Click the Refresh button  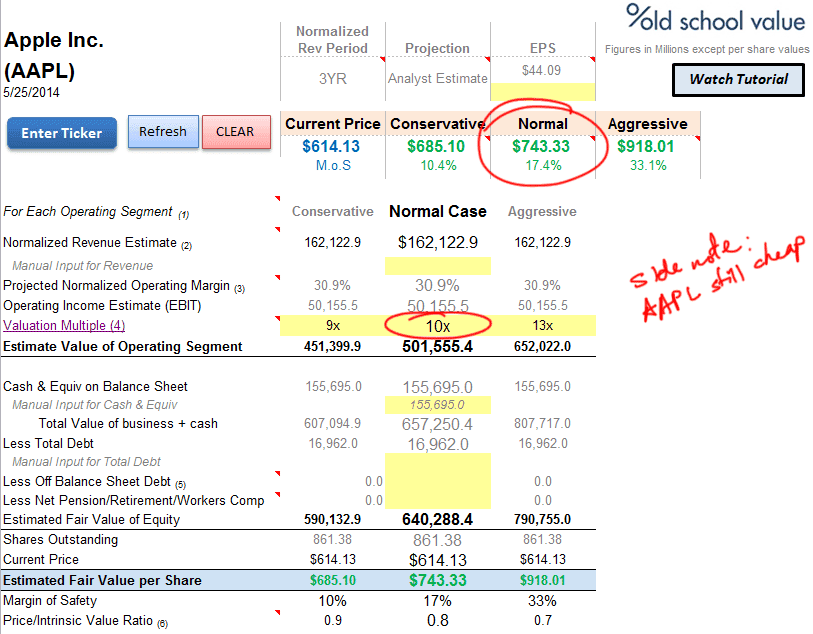[163, 132]
